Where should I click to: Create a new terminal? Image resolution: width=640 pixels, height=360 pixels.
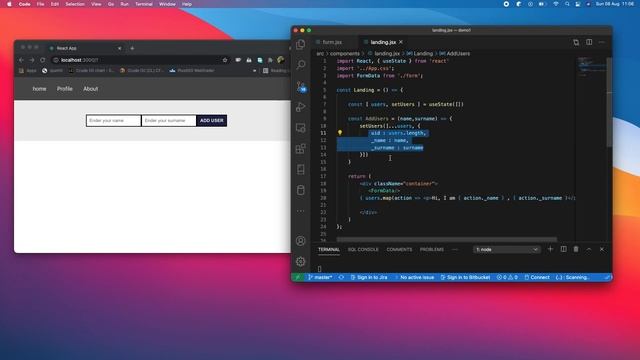click(550, 249)
